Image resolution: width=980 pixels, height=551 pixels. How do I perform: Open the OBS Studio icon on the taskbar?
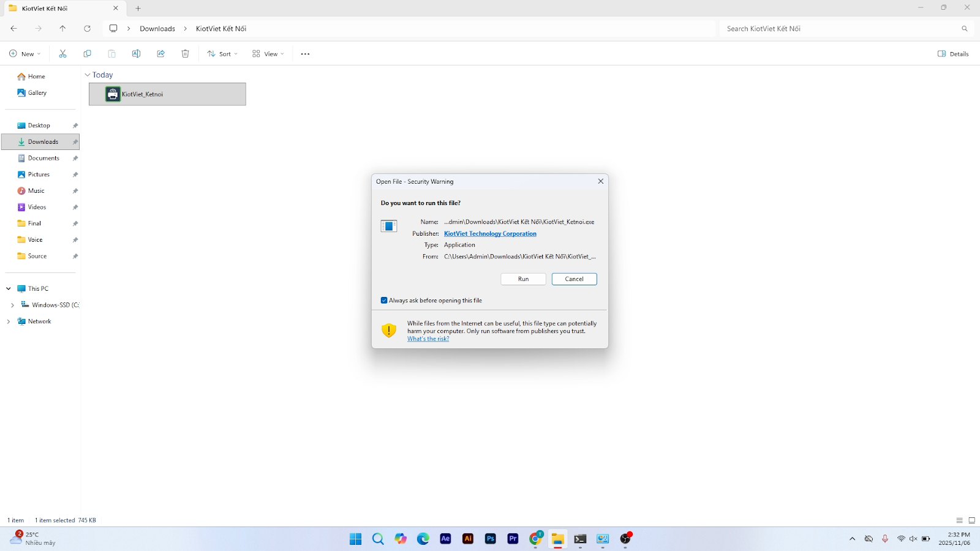625,539
